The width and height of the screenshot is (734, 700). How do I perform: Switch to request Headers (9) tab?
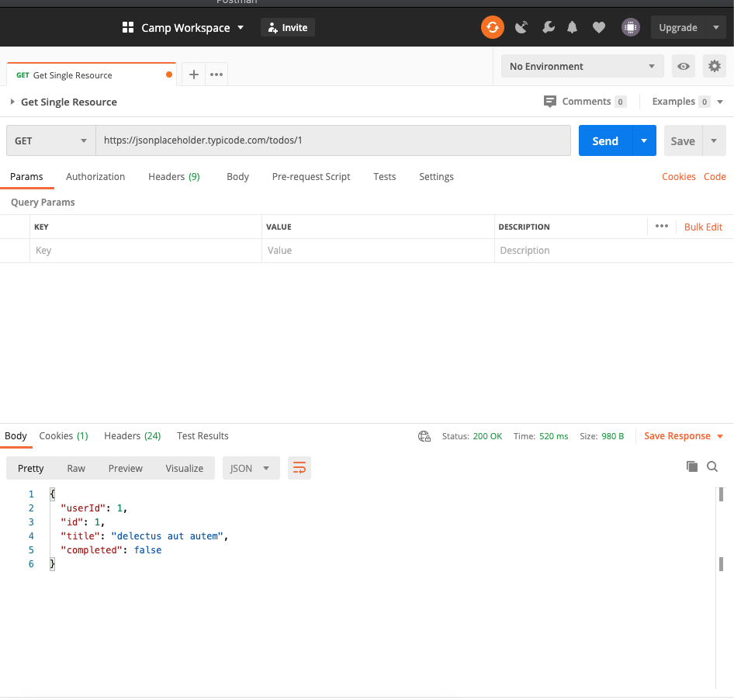pyautogui.click(x=174, y=176)
